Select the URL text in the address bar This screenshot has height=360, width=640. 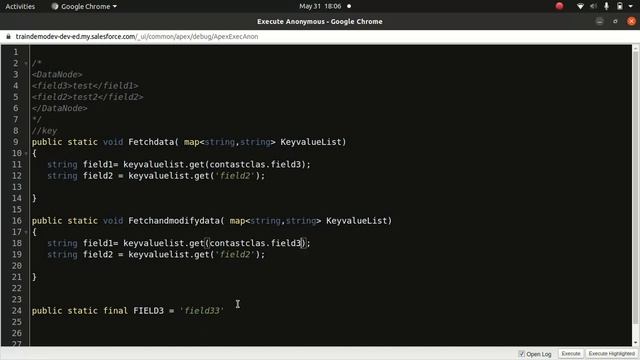pos(137,36)
